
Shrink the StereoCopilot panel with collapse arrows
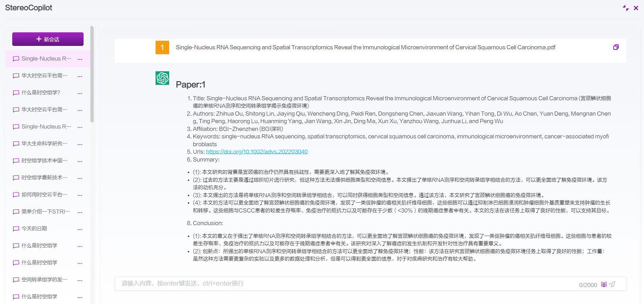point(625,8)
